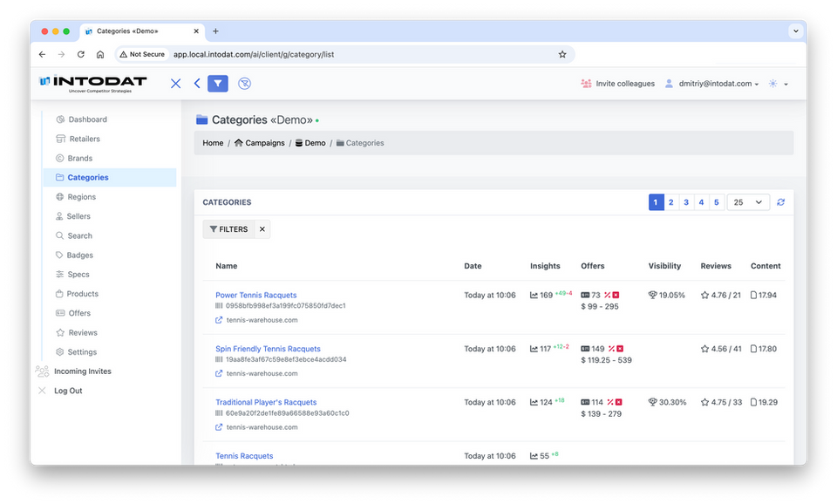Click the Specs sliders icon in sidebar
Image resolution: width=837 pixels, height=504 pixels.
tap(60, 275)
